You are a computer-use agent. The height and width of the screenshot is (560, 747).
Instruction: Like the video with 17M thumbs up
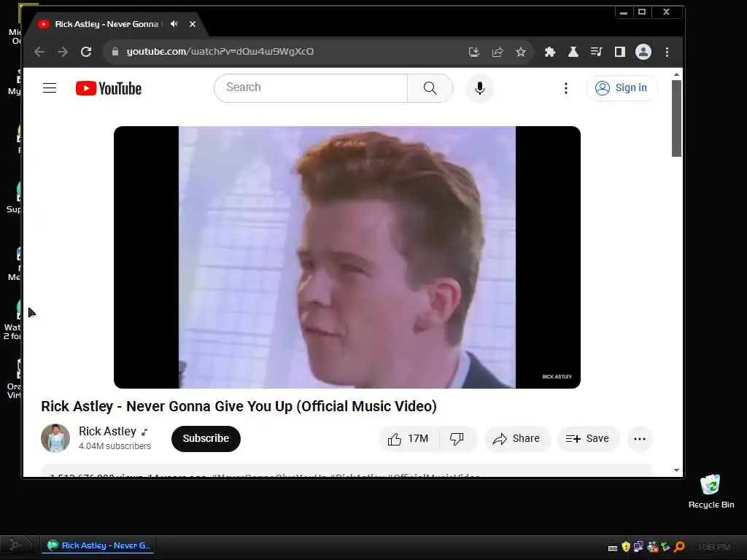[409, 438]
